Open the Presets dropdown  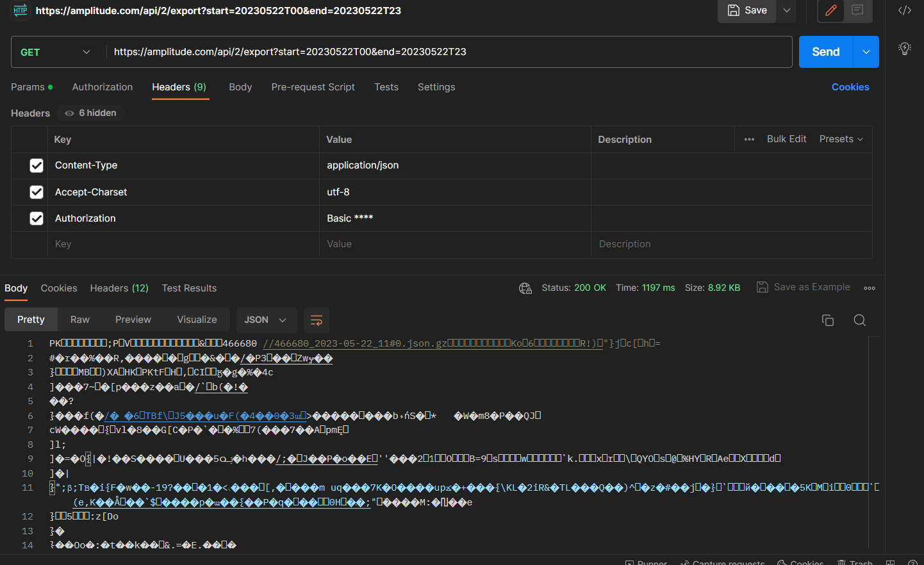841,139
